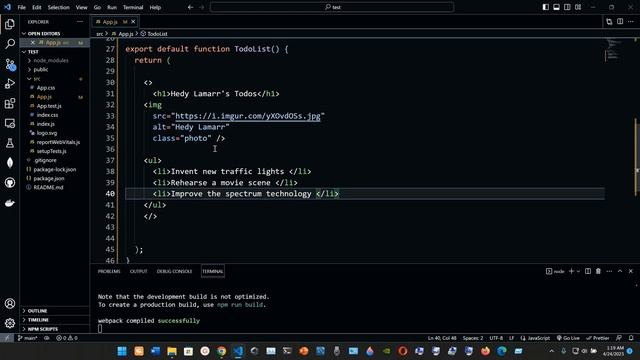Click the feedback icon in status bar
The height and width of the screenshot is (360, 640).
(619, 338)
